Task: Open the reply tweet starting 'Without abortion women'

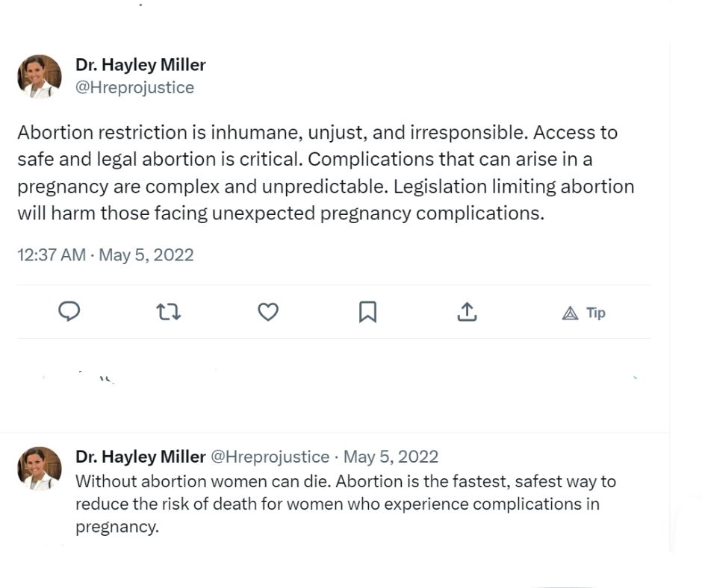Action: [346, 504]
